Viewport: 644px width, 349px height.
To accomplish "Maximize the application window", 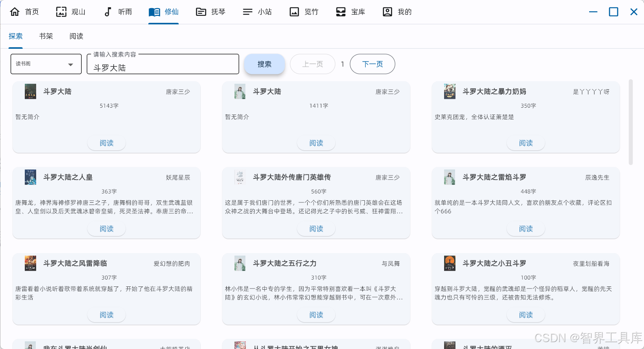I will pyautogui.click(x=614, y=12).
